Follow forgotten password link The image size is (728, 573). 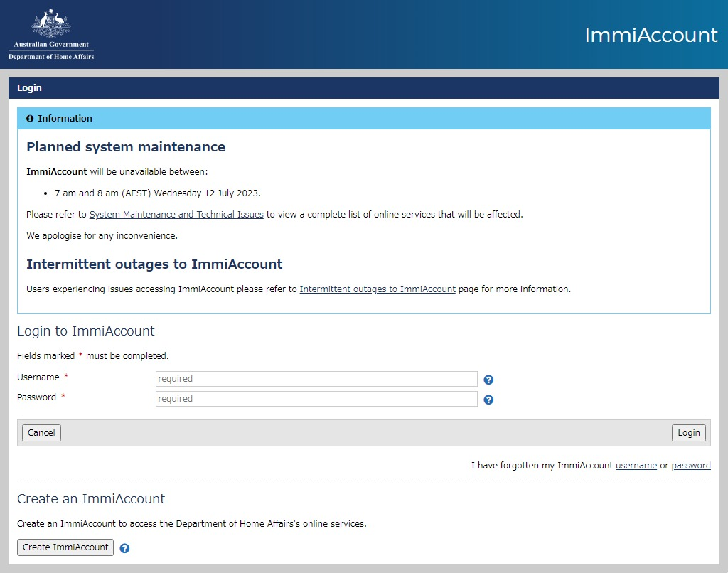point(691,465)
